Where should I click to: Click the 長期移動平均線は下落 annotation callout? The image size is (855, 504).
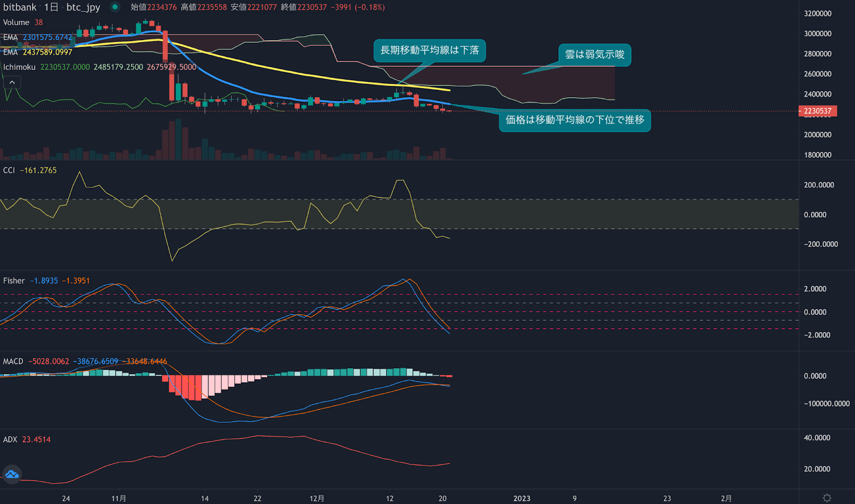point(430,51)
